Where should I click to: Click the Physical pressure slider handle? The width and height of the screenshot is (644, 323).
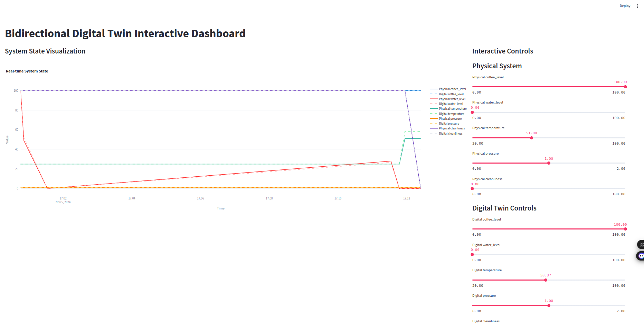pos(549,163)
